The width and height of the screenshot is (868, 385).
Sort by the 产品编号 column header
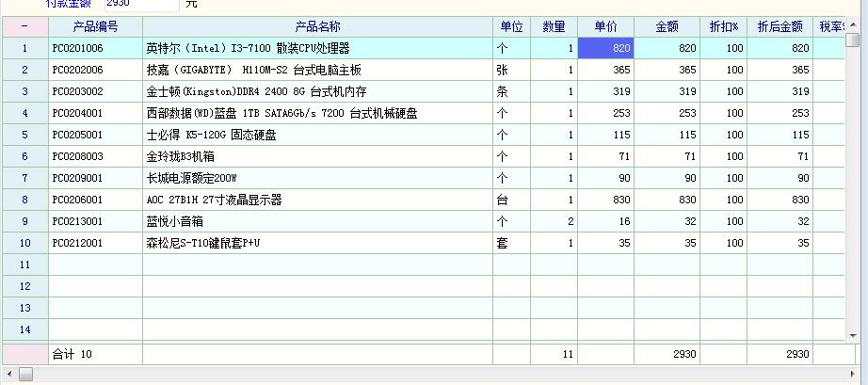point(95,26)
